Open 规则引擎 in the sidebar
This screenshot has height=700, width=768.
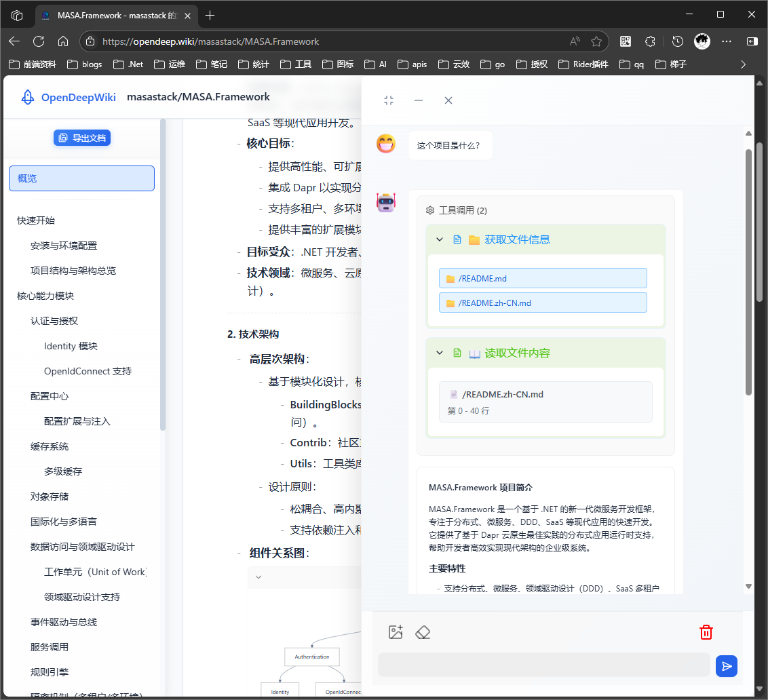coord(50,672)
